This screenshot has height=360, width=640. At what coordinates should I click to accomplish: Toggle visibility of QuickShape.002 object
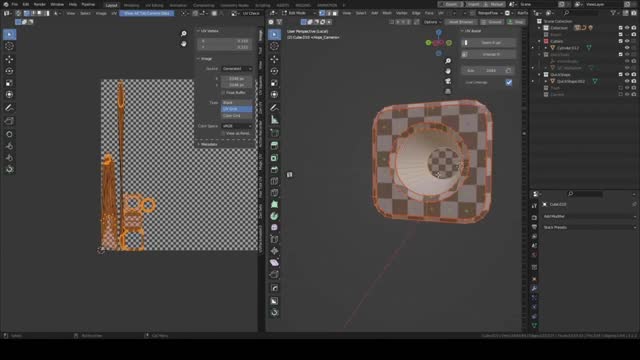point(627,81)
